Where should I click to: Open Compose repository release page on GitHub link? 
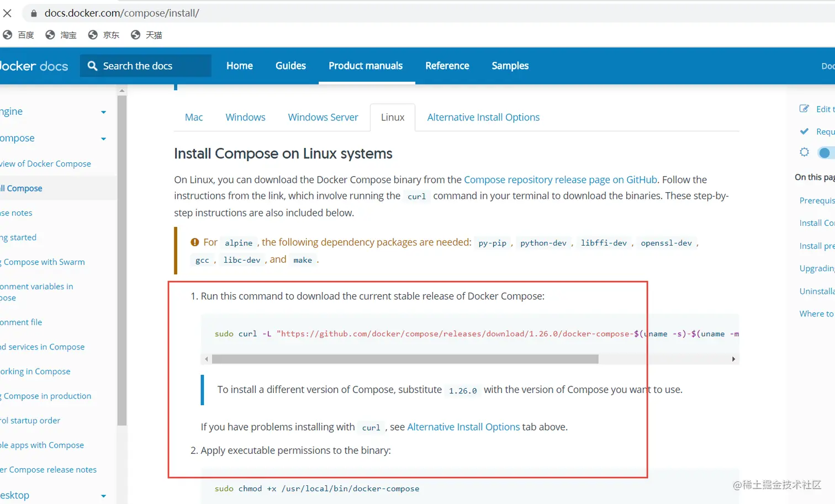click(x=561, y=179)
